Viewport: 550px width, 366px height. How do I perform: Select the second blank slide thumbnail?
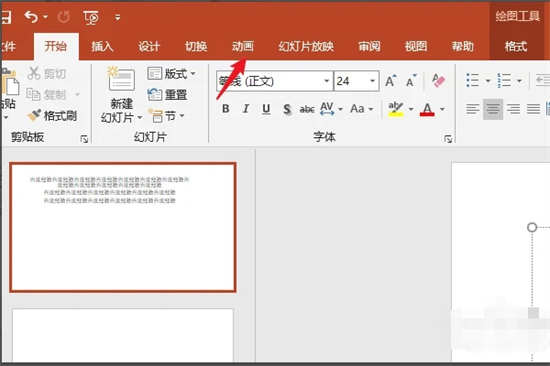pyautogui.click(x=123, y=335)
